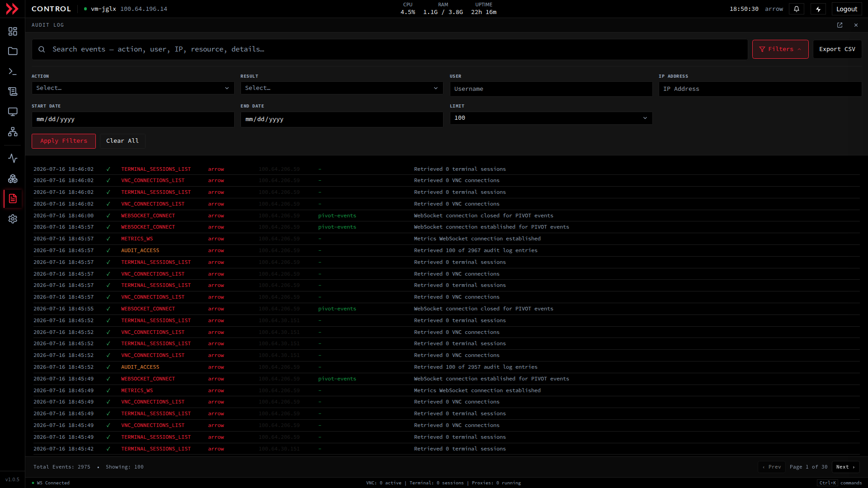
Task: Click Proxies: 0 running status
Action: (496, 483)
